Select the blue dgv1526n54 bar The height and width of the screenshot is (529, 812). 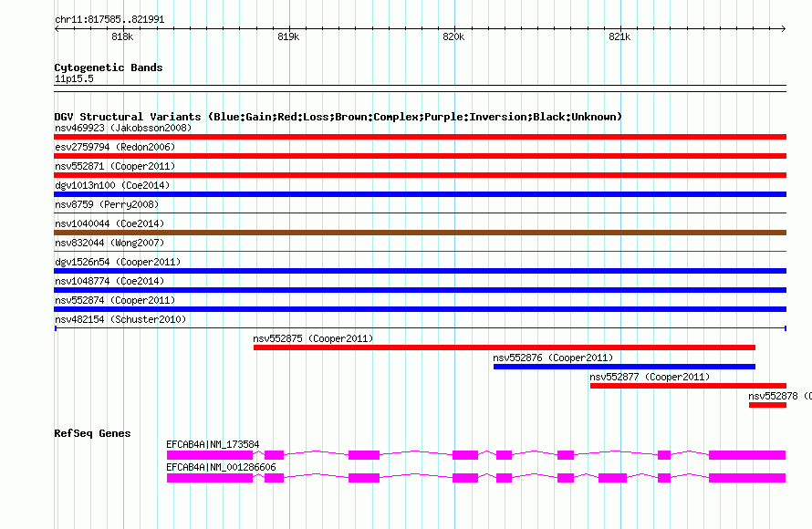(x=420, y=271)
